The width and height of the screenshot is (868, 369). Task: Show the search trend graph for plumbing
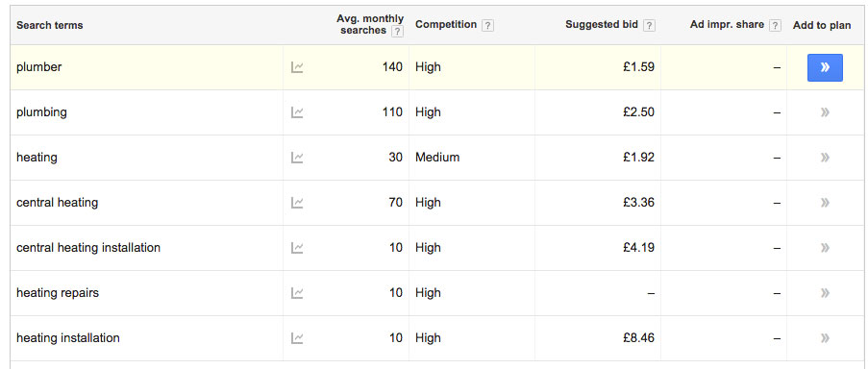pyautogui.click(x=297, y=112)
